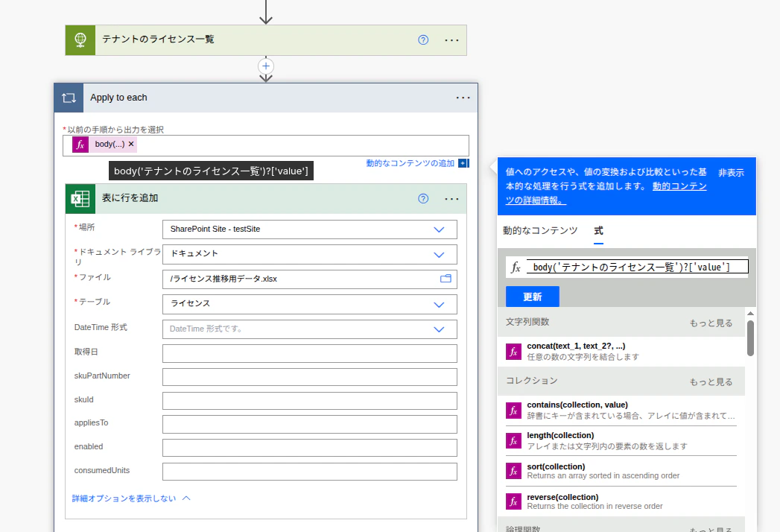Viewport: 780px width, 532px height.
Task: Remove the body(...) expression token
Action: pyautogui.click(x=131, y=144)
